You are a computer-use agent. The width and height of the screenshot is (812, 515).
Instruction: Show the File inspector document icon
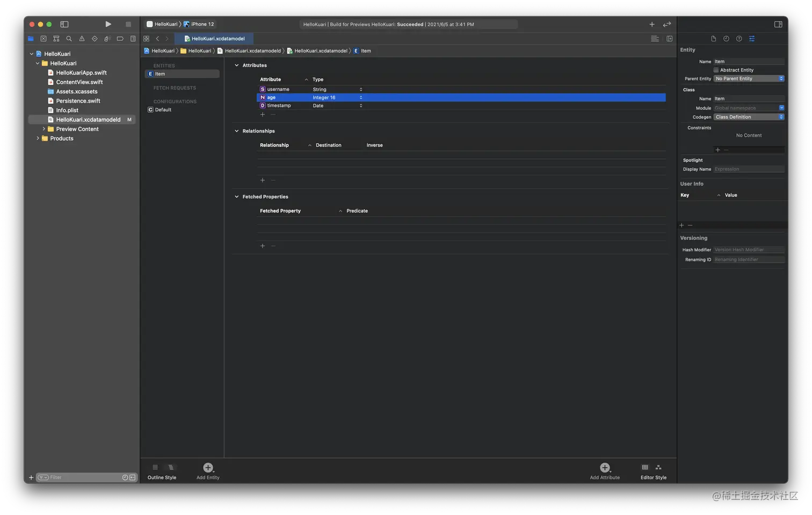[x=713, y=38]
